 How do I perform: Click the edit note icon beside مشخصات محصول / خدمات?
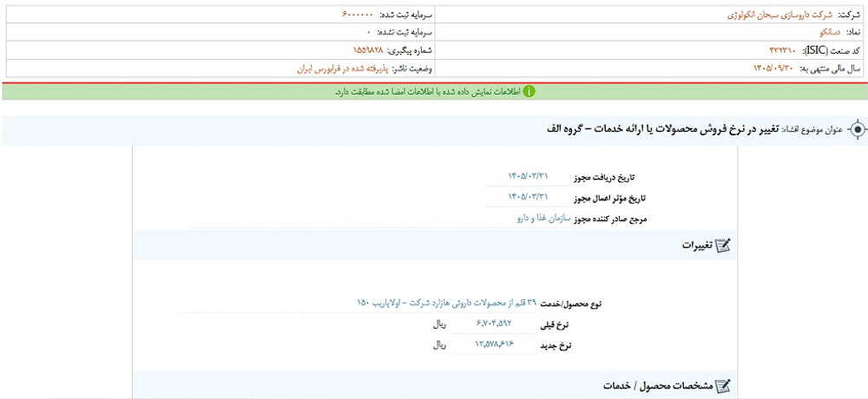click(x=723, y=386)
